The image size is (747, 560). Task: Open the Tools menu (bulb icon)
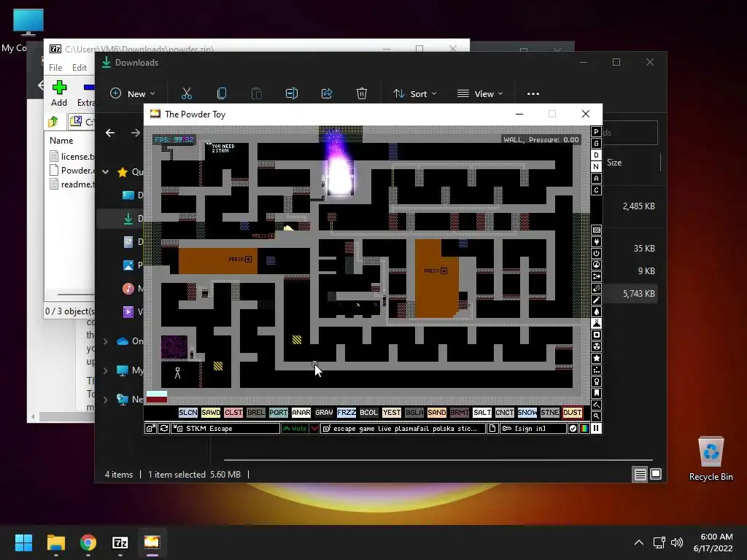596,381
